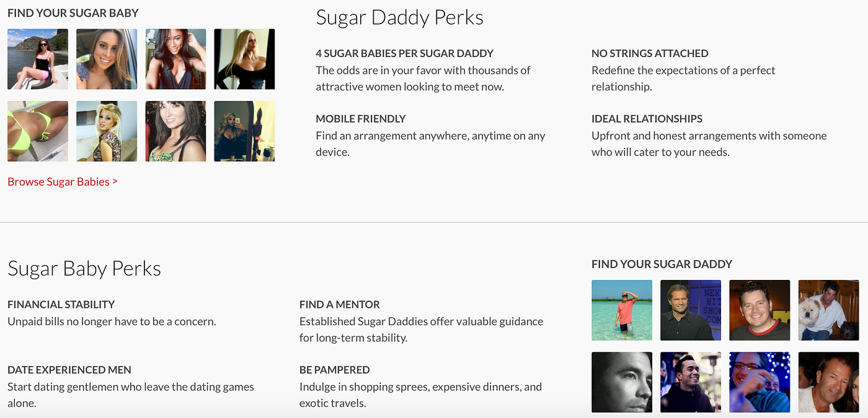Click the blonde in black dress thumbnail
Image resolution: width=868 pixels, height=418 pixels.
pyautogui.click(x=244, y=59)
